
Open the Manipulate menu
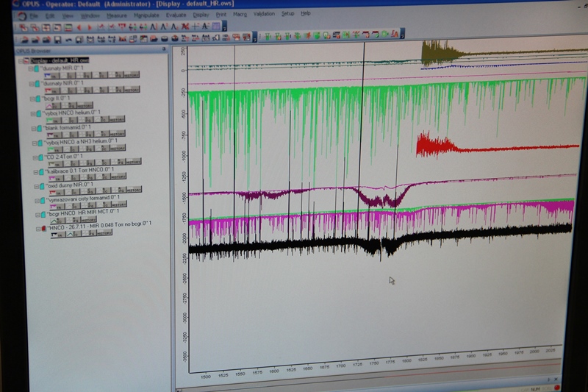(x=146, y=15)
